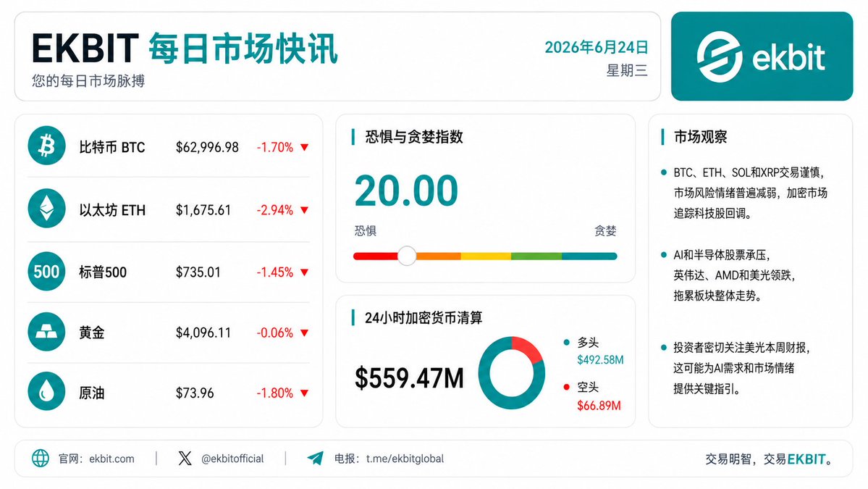
Task: Click the Telegram paper plane icon
Action: click(316, 458)
